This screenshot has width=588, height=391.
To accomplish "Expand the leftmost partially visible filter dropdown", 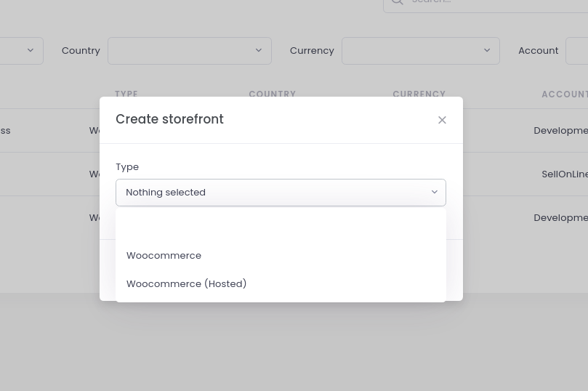I will [22, 51].
